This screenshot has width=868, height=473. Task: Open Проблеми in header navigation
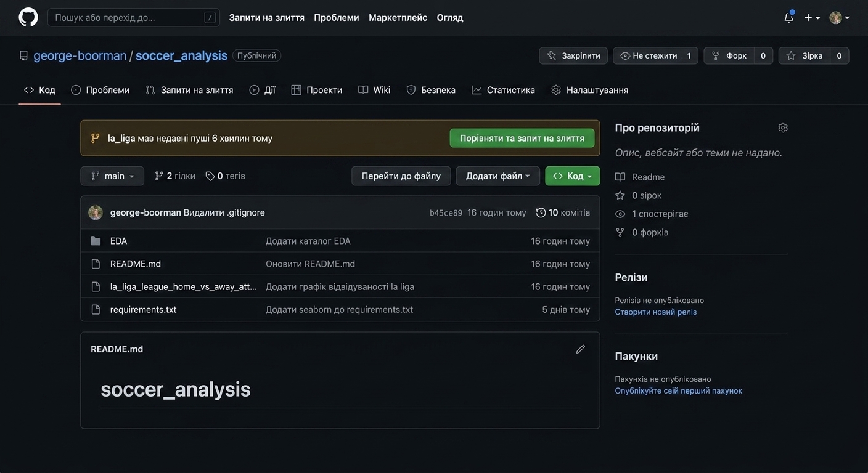337,17
